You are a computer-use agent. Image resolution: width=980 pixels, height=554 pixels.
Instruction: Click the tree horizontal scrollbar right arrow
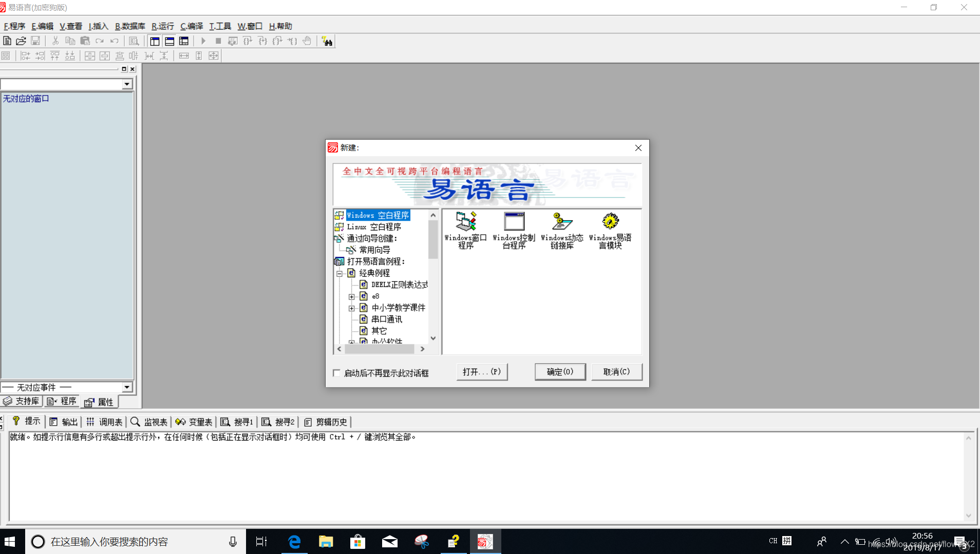pyautogui.click(x=422, y=349)
